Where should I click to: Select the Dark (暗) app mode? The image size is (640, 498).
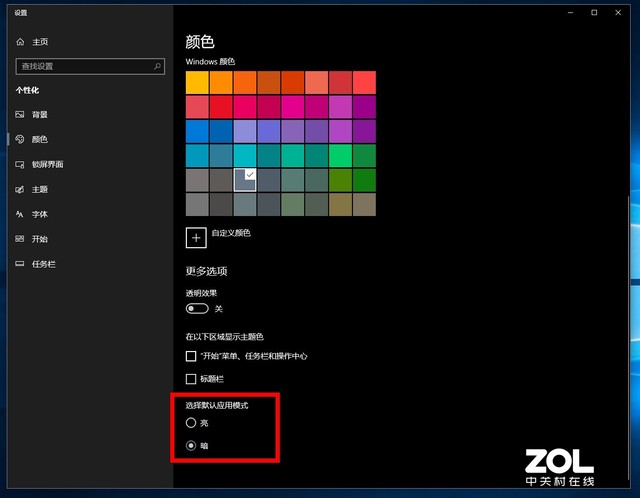pos(192,446)
